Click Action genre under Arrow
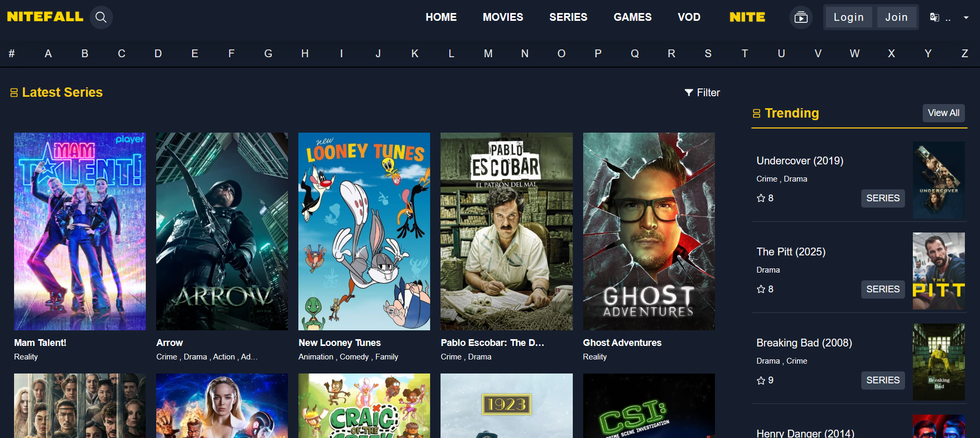 click(x=224, y=357)
